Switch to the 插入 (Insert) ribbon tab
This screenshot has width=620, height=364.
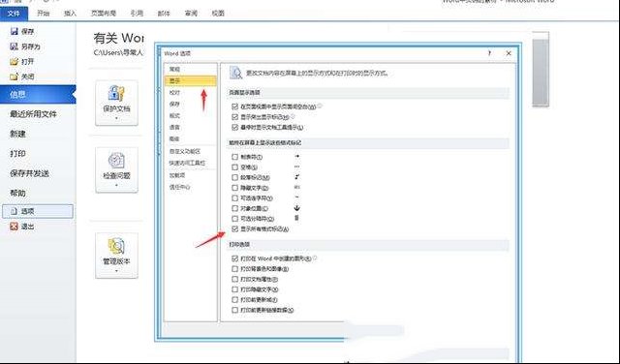[70, 13]
